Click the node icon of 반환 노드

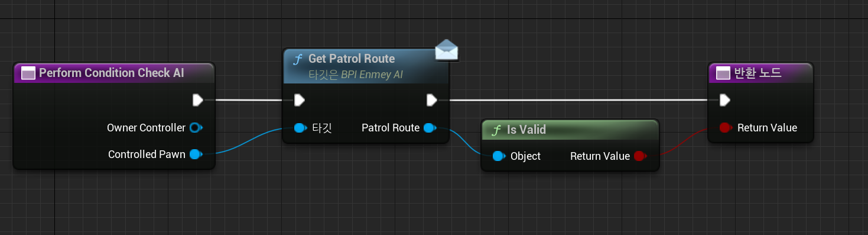[x=723, y=73]
